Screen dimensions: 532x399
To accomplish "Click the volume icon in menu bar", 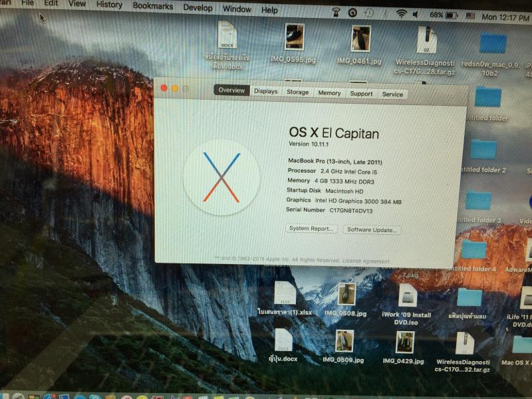I will (416, 14).
